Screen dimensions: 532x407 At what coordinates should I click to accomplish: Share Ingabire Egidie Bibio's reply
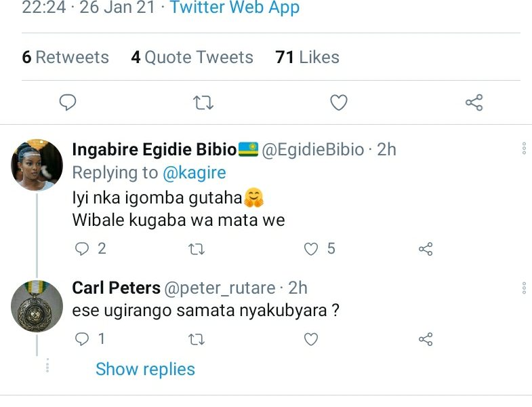[426, 249]
